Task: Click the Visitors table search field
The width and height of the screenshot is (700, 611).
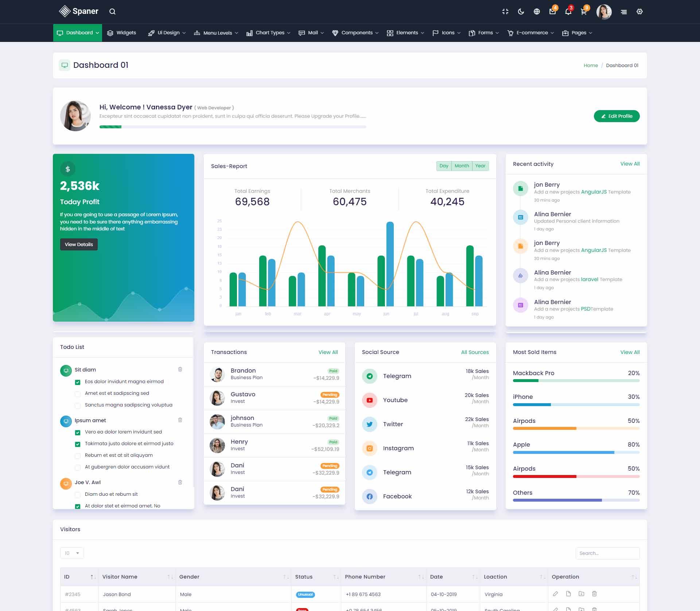Action: click(607, 553)
